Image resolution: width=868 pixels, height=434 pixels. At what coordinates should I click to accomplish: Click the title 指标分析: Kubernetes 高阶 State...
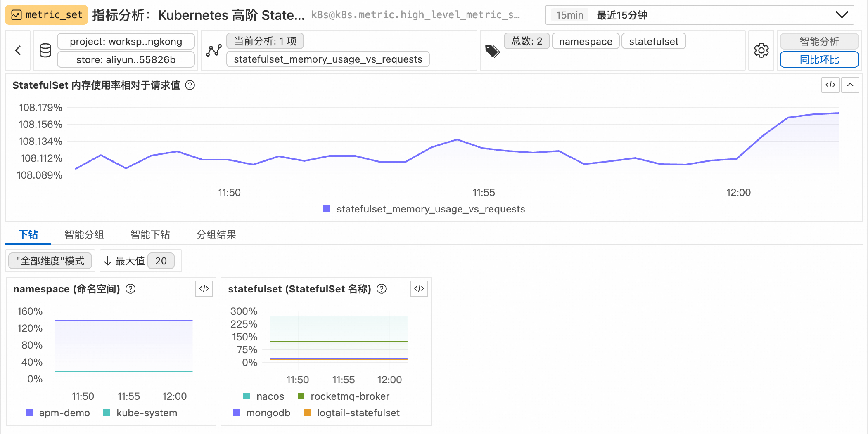click(x=198, y=15)
